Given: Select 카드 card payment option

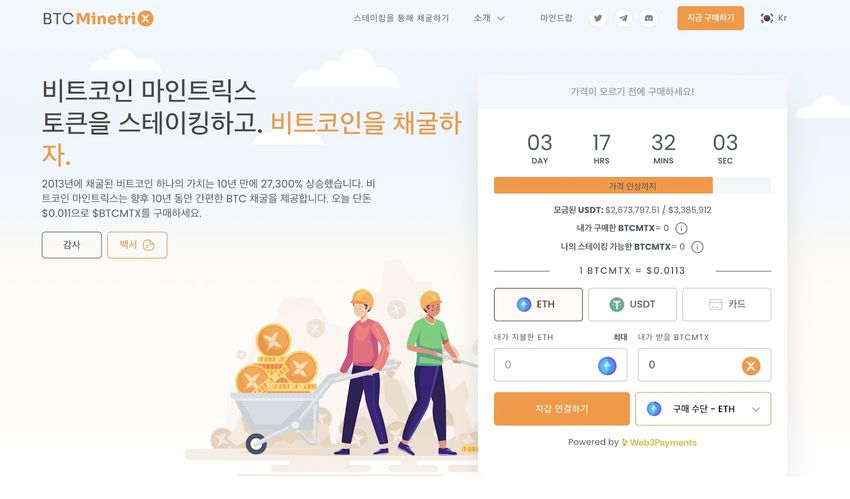Looking at the screenshot, I should click(x=726, y=304).
